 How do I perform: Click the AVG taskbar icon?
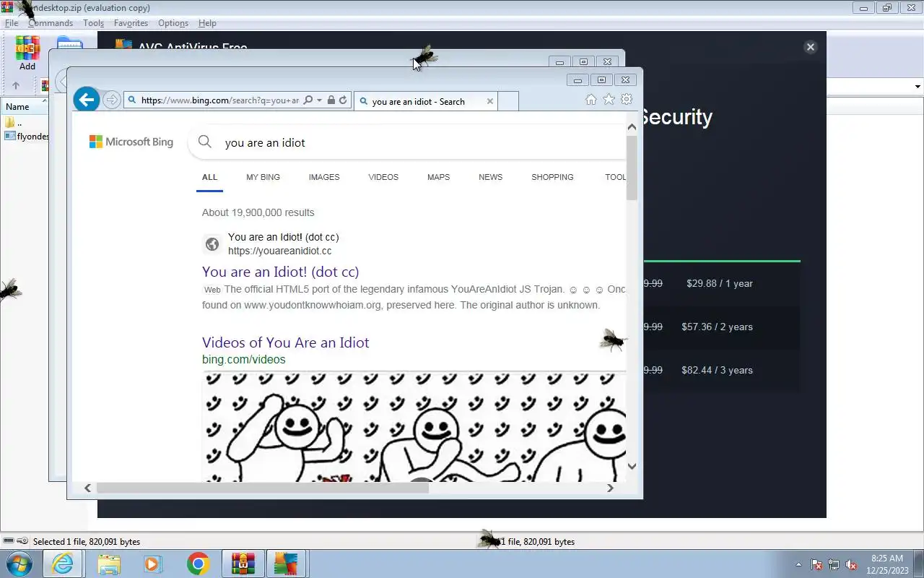click(287, 564)
